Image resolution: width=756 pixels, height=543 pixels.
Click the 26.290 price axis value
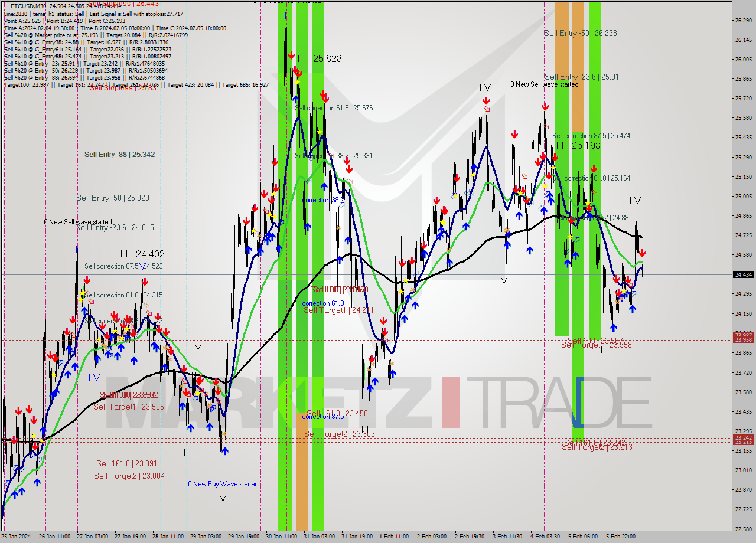coord(743,20)
